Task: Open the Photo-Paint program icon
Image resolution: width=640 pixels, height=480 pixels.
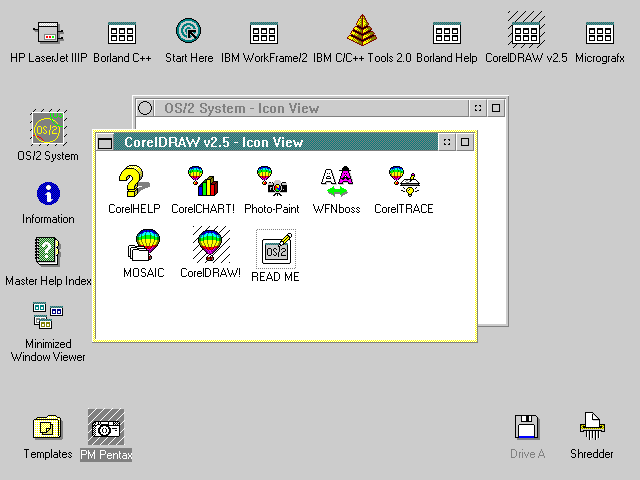Action: tap(271, 181)
